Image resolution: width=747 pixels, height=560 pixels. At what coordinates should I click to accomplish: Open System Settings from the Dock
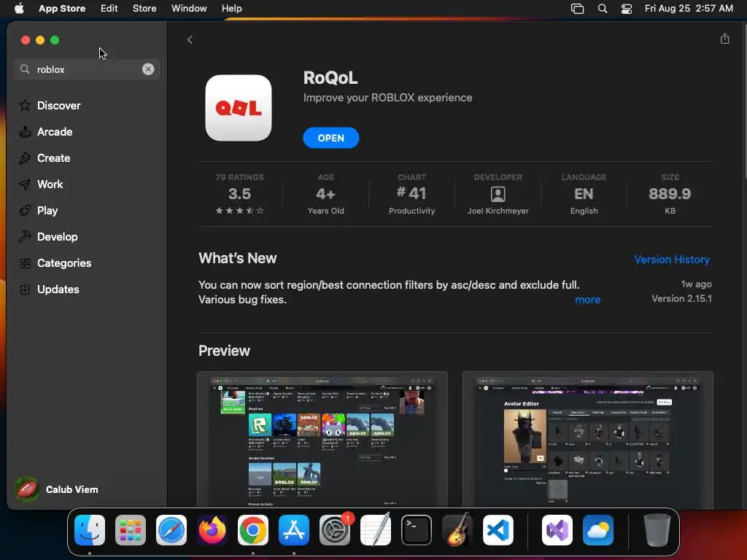pyautogui.click(x=335, y=530)
